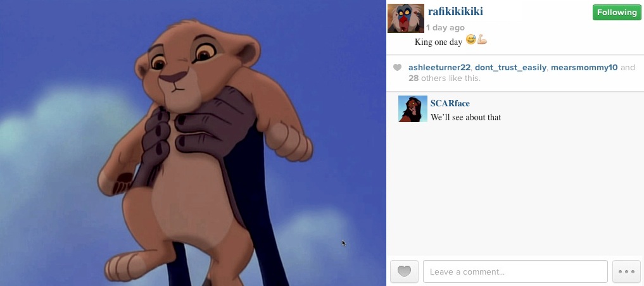Click the laughing emoji in the caption
The height and width of the screenshot is (286, 644).
(x=470, y=40)
